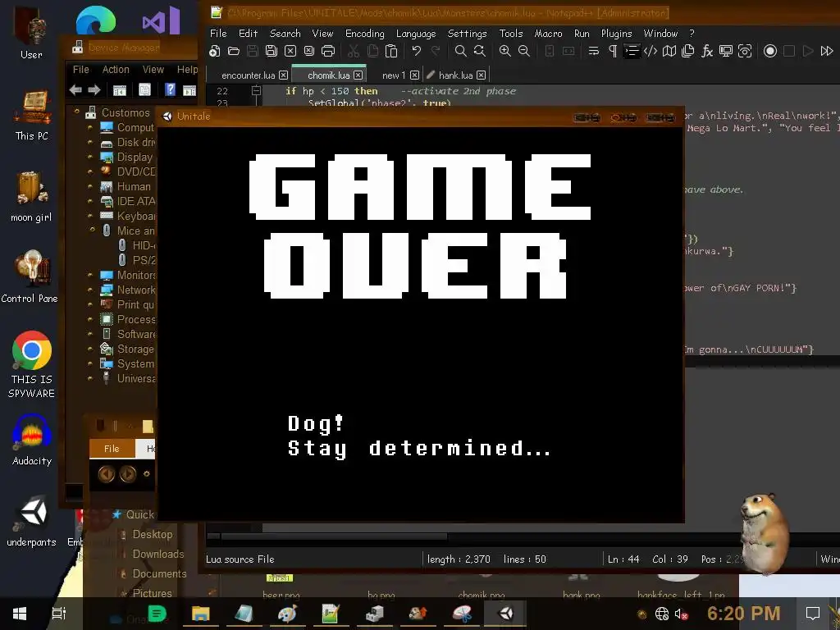840x630 pixels.
Task: Click the muted volume icon in system tray
Action: point(681,614)
